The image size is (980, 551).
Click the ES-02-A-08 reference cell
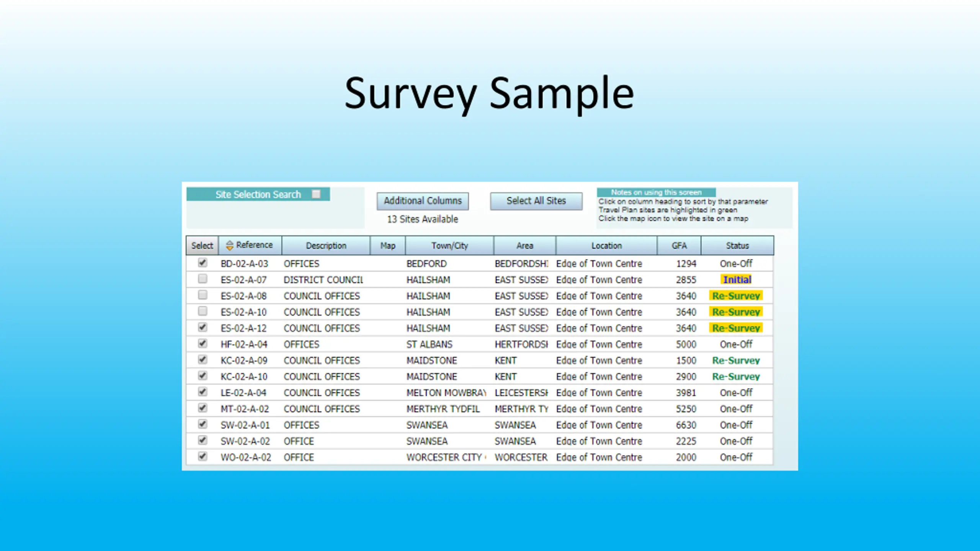pyautogui.click(x=243, y=296)
